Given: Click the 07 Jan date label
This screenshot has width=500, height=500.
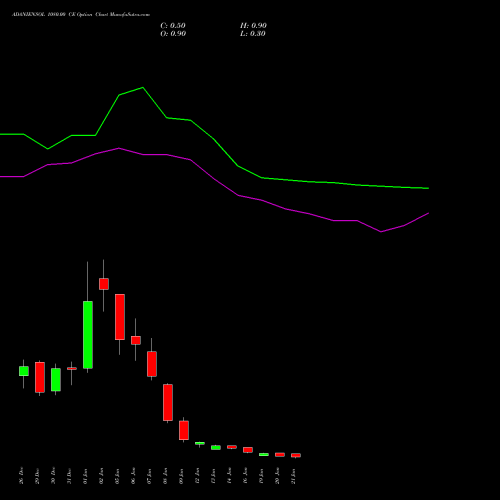Looking at the screenshot, I should tap(149, 476).
